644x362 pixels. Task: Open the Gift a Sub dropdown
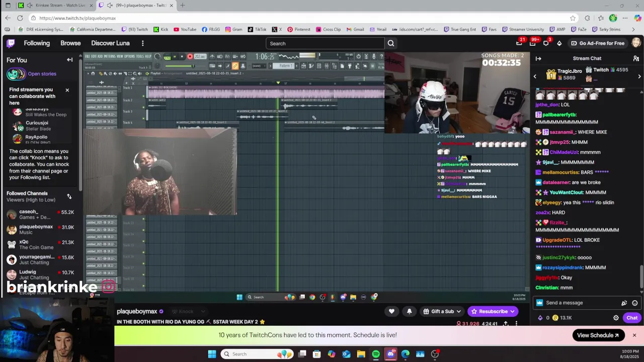coord(442,311)
